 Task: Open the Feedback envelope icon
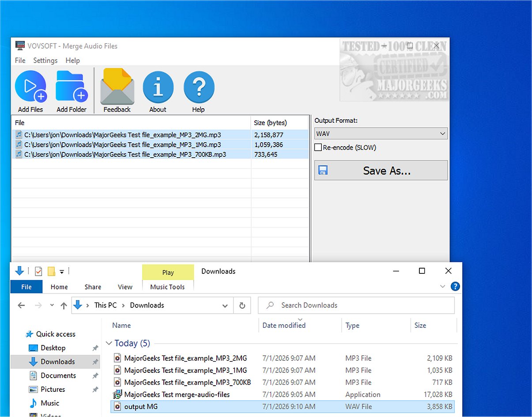click(x=117, y=87)
